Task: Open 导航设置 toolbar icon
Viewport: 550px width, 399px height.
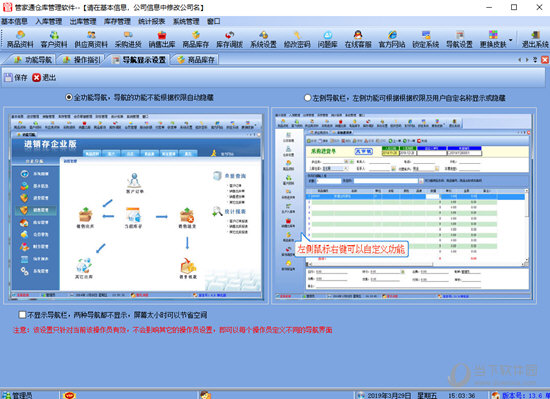Action: point(459,39)
